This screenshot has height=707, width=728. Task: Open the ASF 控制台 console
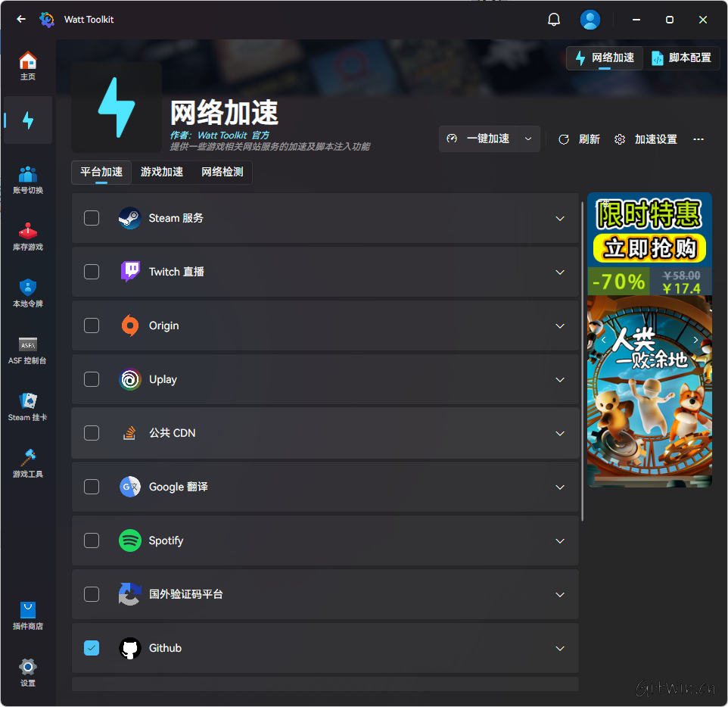[28, 350]
